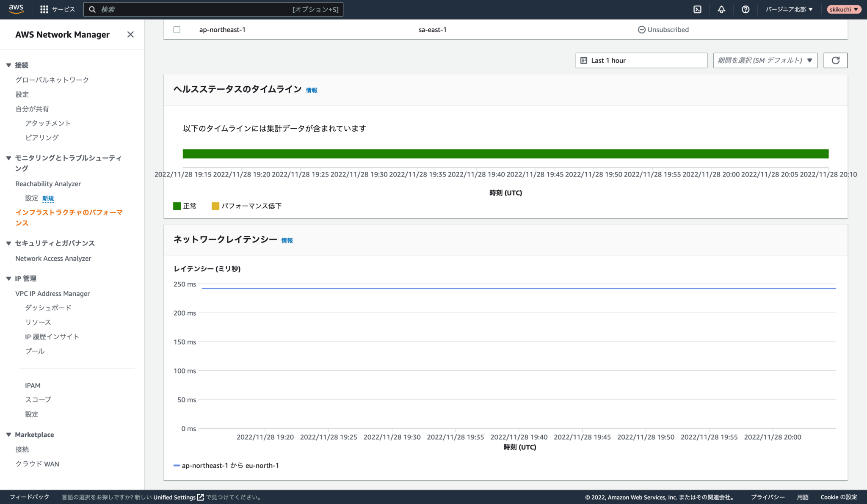Open 自分が共有 sidebar item
Viewport: 867px width, 504px height.
click(32, 109)
